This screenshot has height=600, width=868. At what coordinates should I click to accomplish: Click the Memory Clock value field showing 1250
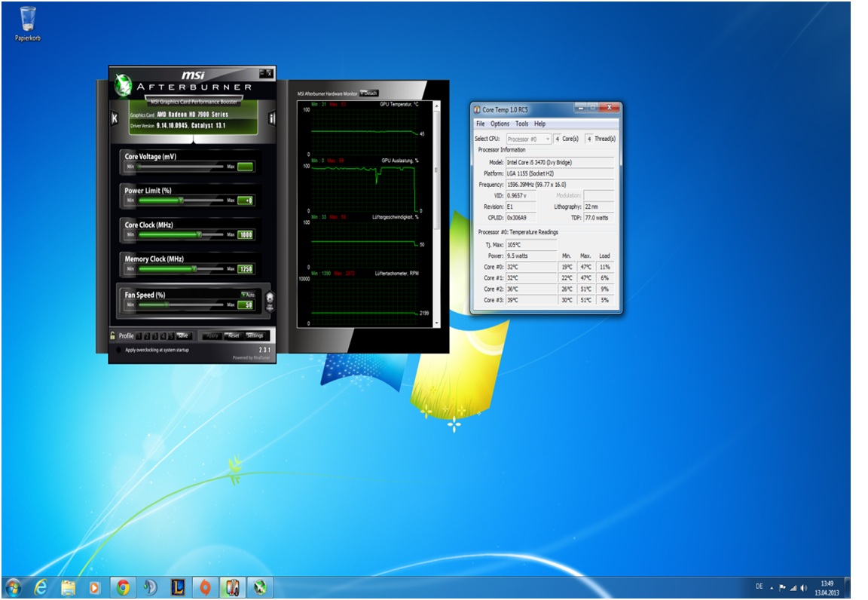(246, 269)
